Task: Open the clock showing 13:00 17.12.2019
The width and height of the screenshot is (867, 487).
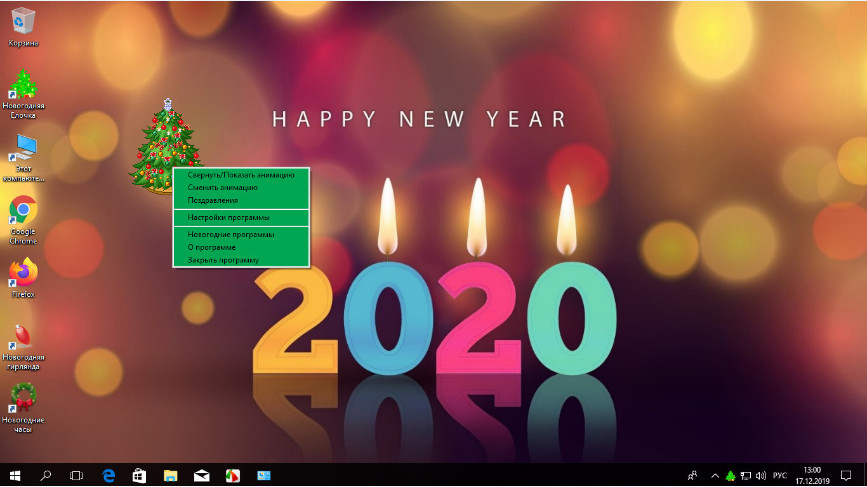Action: click(x=812, y=475)
